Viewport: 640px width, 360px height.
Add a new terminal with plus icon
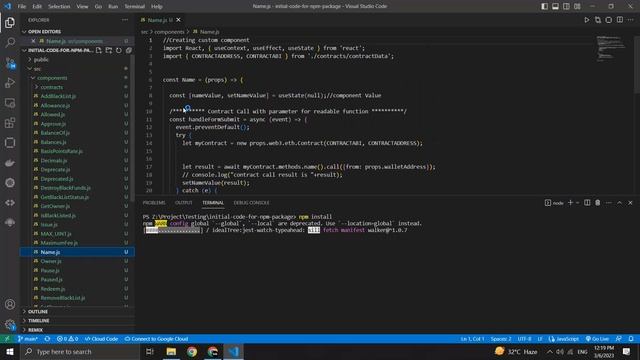571,202
